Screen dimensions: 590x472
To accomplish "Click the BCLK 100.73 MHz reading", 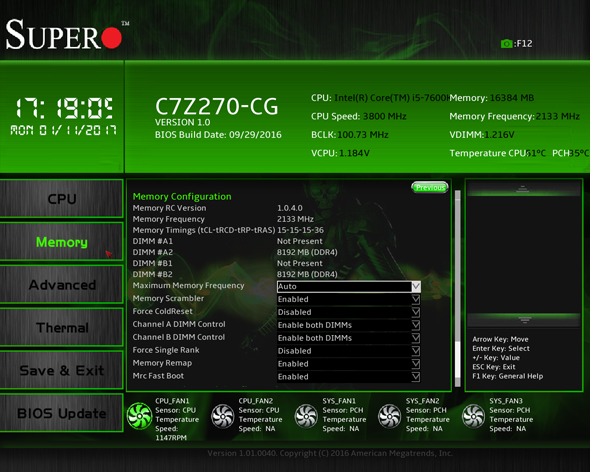I will coord(350,135).
